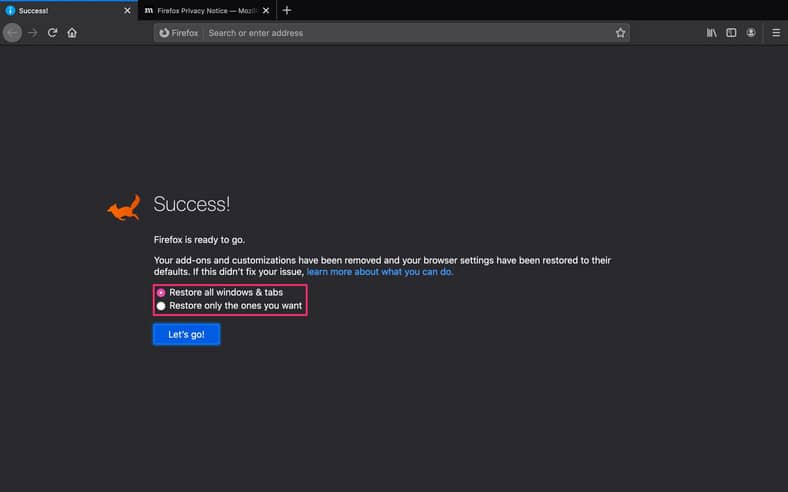Screen dimensions: 788x492
Task: Click the Firefox identity label in address bar
Action: (x=179, y=33)
